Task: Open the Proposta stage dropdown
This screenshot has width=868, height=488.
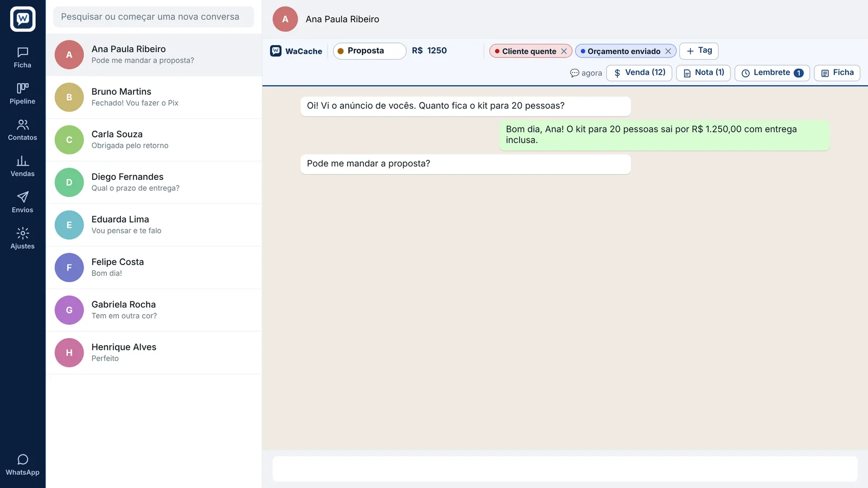Action: click(369, 51)
